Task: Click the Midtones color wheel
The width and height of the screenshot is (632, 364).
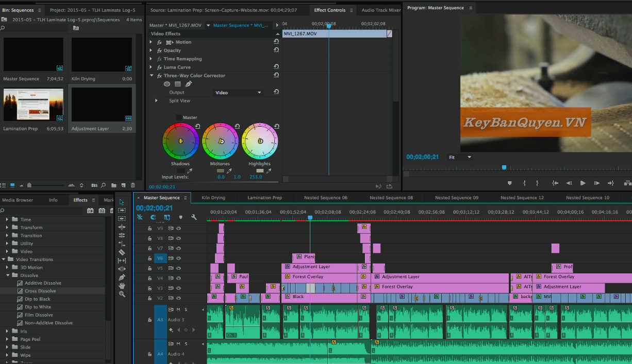Action: click(x=220, y=141)
